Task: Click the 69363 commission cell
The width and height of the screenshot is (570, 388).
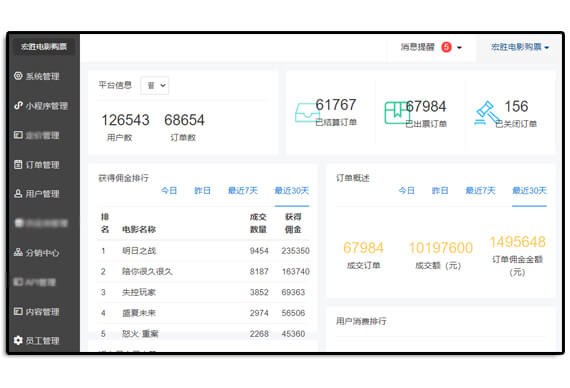Action: click(x=293, y=292)
